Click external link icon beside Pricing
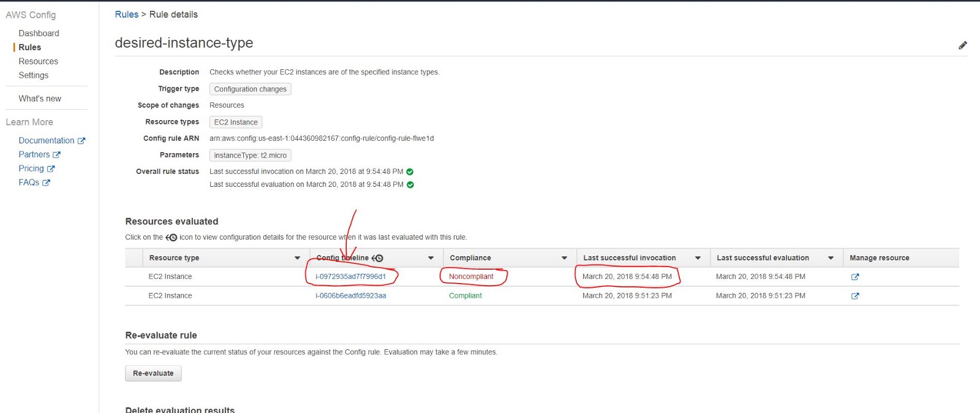Screen dimensions: 980x413 (51, 169)
